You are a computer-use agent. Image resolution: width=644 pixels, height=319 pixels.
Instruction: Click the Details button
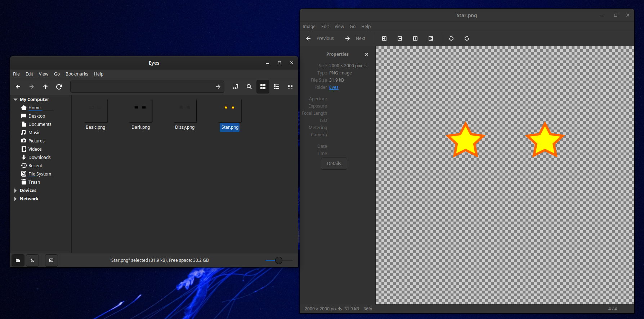tap(334, 164)
